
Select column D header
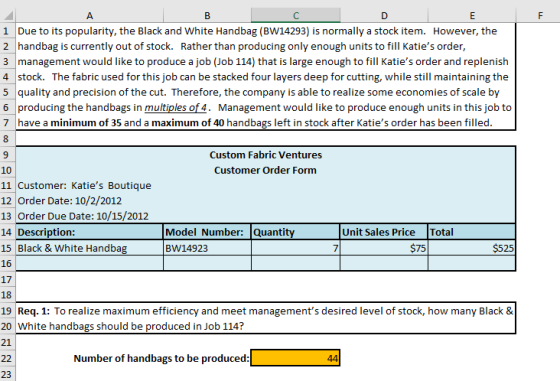pyautogui.click(x=384, y=15)
